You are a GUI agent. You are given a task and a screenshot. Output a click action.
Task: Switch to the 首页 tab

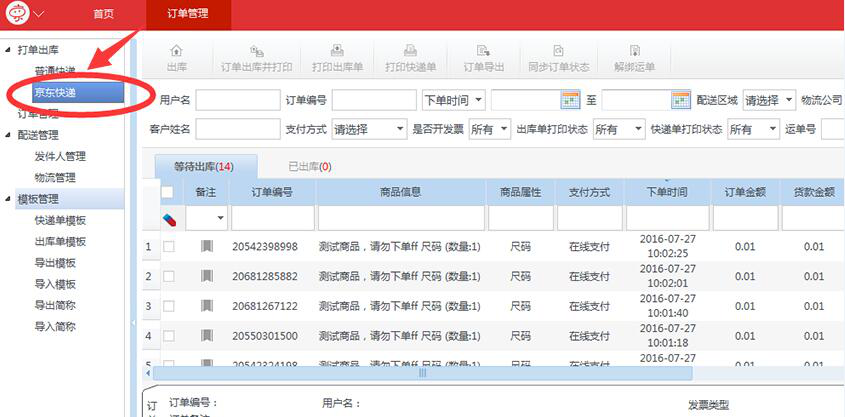(103, 15)
